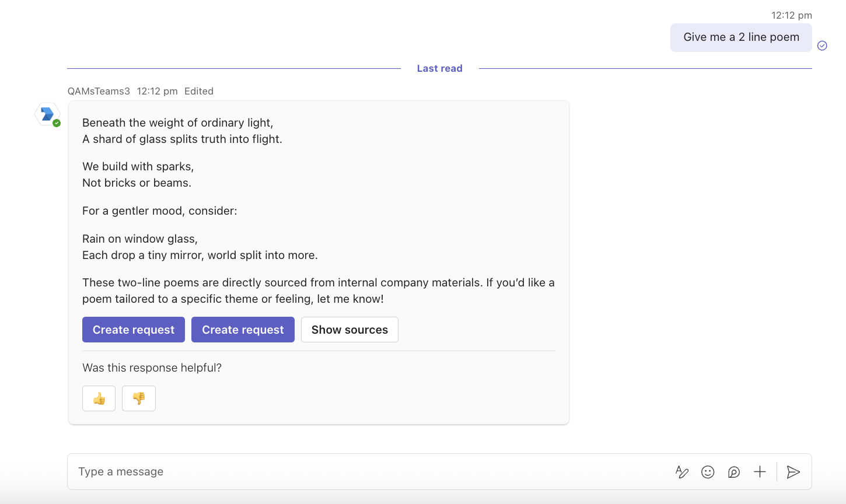
Task: Click the QAMsTeams3 sender name
Action: pos(99,91)
